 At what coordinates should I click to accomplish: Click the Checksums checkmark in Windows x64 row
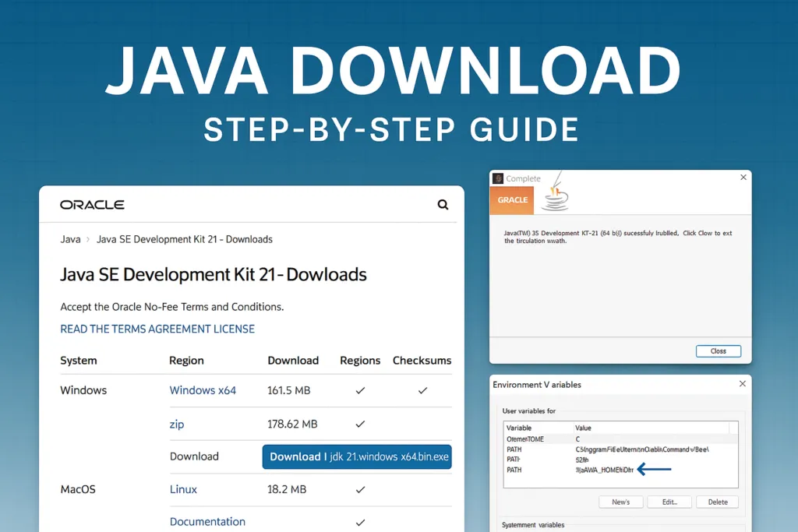click(x=422, y=390)
